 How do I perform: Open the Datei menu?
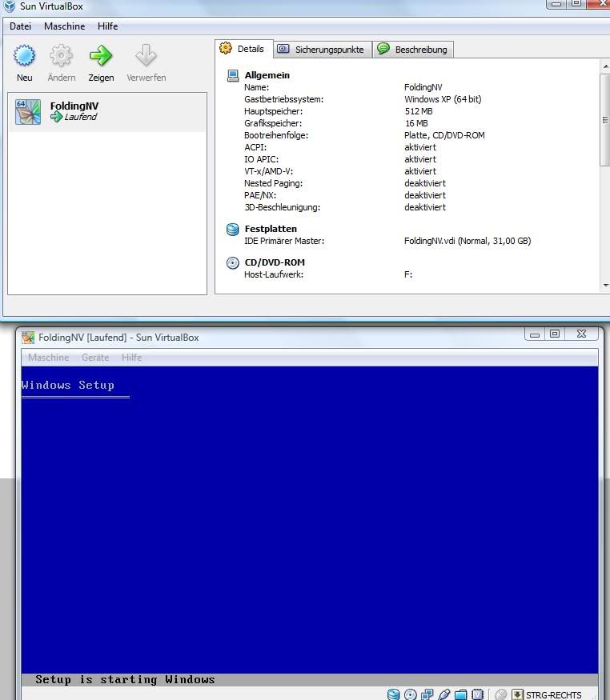[21, 26]
